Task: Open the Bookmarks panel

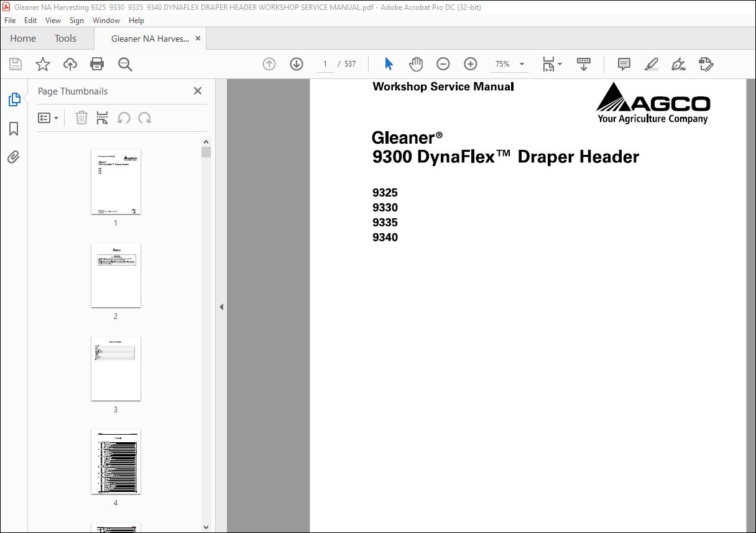Action: coord(14,129)
